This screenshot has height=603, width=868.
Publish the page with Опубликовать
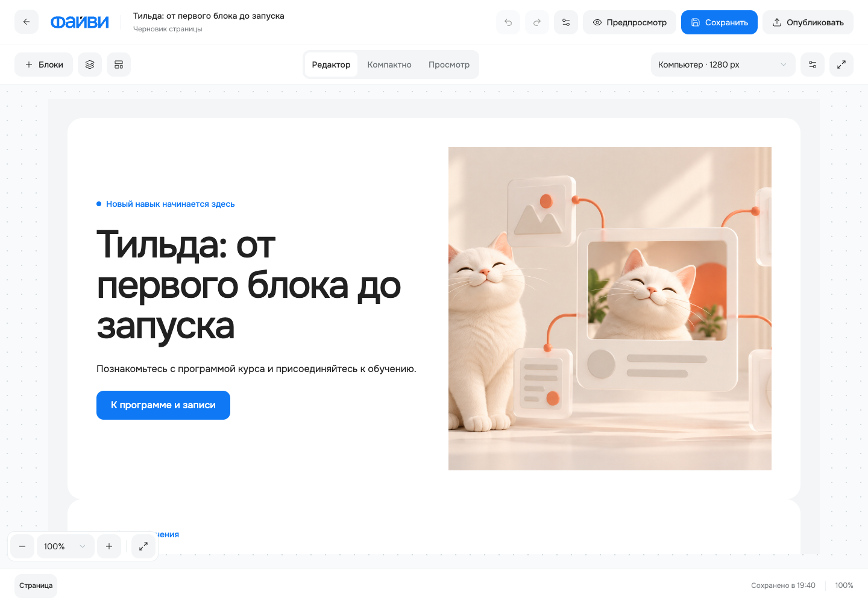click(808, 22)
